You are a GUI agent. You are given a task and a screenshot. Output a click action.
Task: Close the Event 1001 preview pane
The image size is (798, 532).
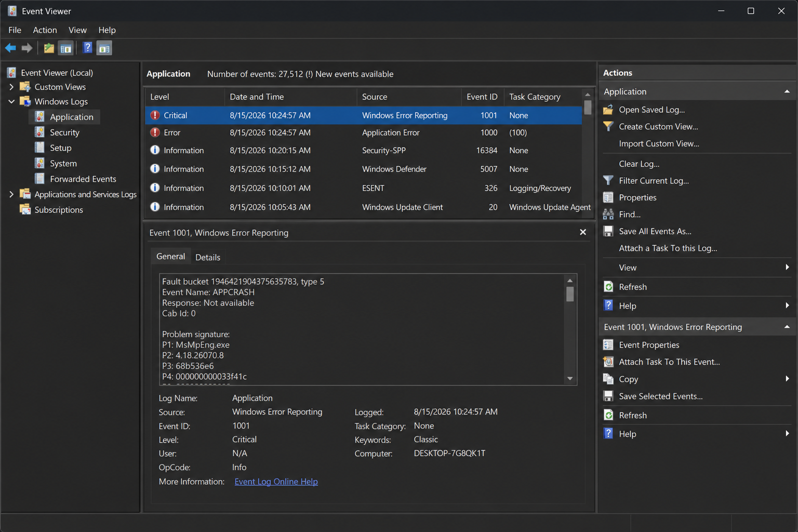tap(583, 232)
